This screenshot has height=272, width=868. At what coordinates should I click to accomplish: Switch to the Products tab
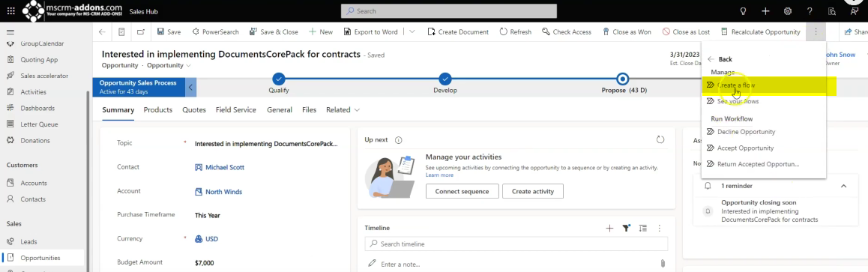pyautogui.click(x=157, y=110)
